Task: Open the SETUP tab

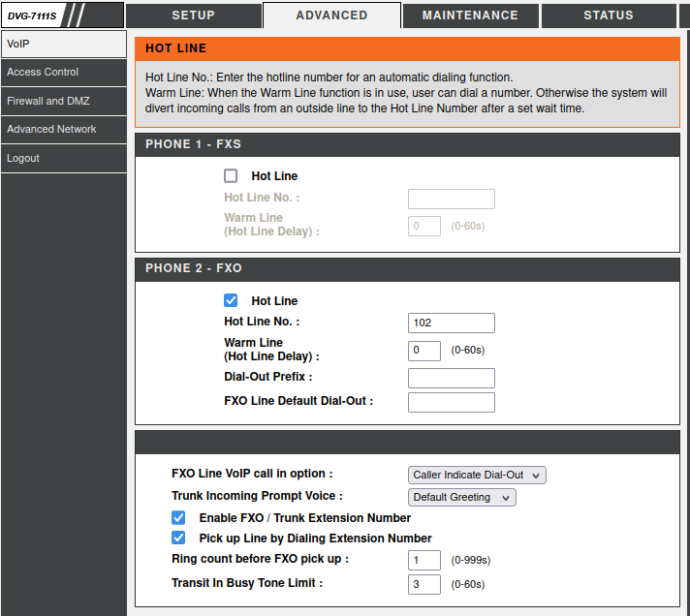Action: [193, 15]
